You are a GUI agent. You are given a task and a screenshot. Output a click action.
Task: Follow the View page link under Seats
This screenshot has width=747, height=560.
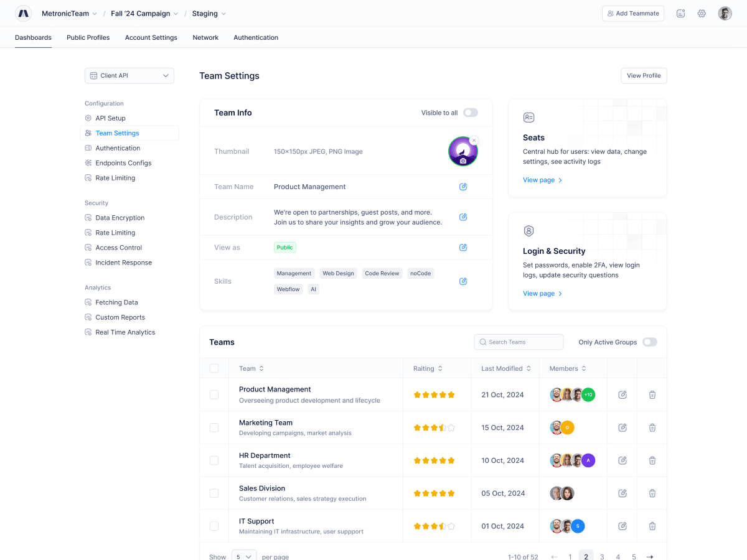(542, 180)
